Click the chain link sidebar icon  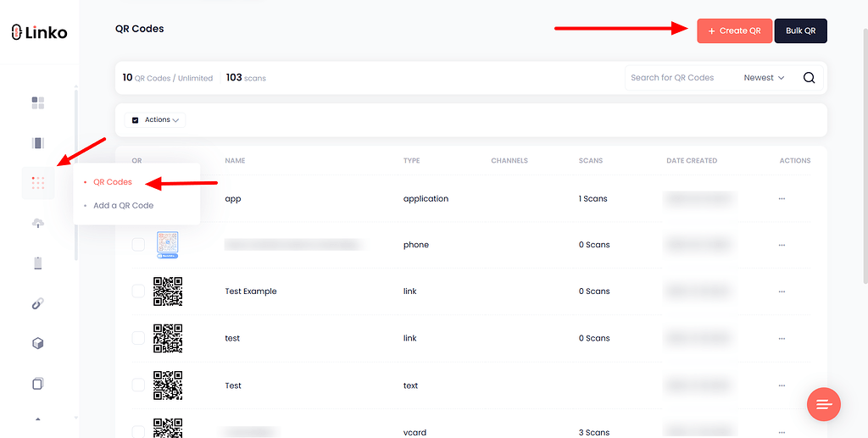(38, 304)
